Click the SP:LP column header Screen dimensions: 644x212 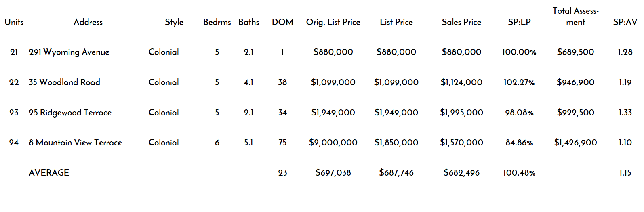pyautogui.click(x=519, y=22)
